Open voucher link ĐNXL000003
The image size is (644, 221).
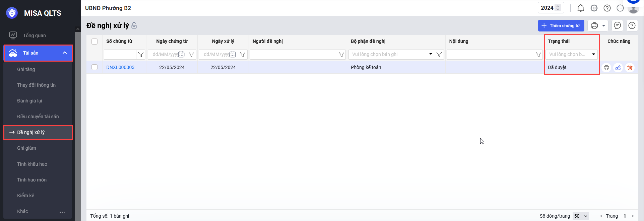120,67
